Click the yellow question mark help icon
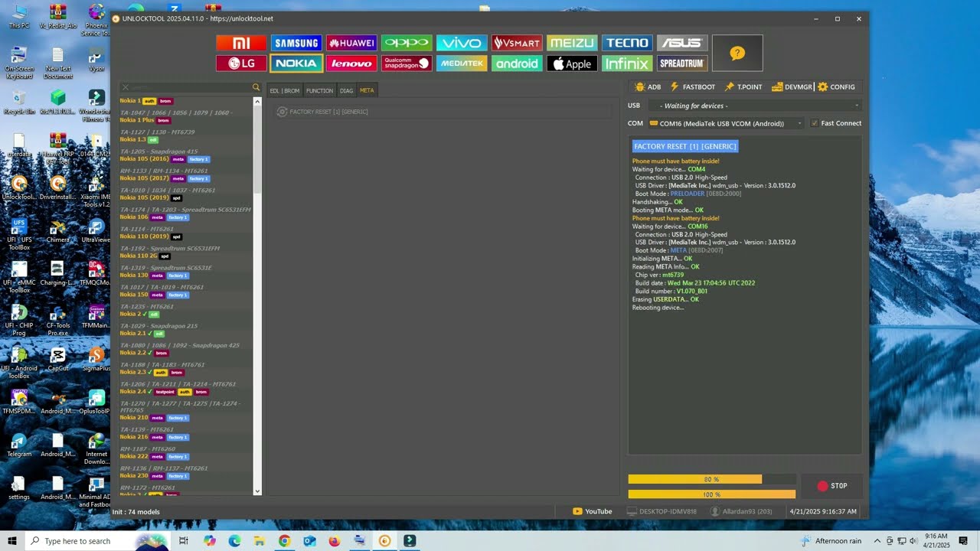Image resolution: width=980 pixels, height=551 pixels. (737, 53)
